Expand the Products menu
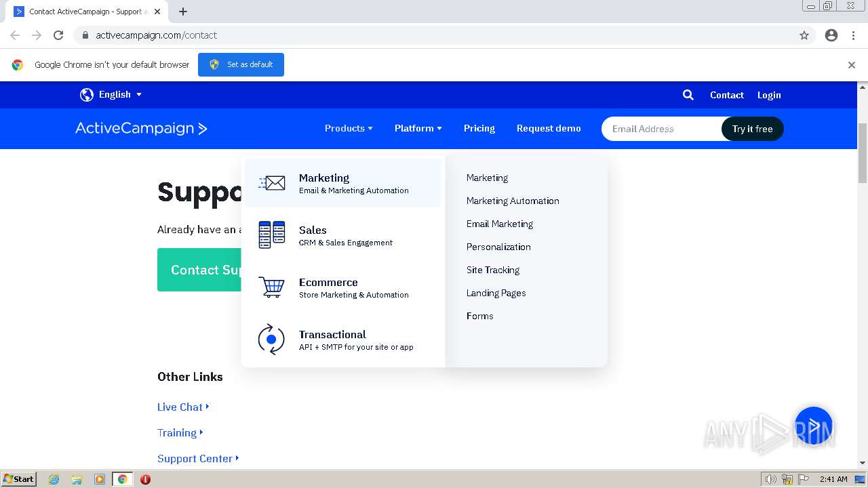Screen dimensions: 868x488 pos(349,128)
